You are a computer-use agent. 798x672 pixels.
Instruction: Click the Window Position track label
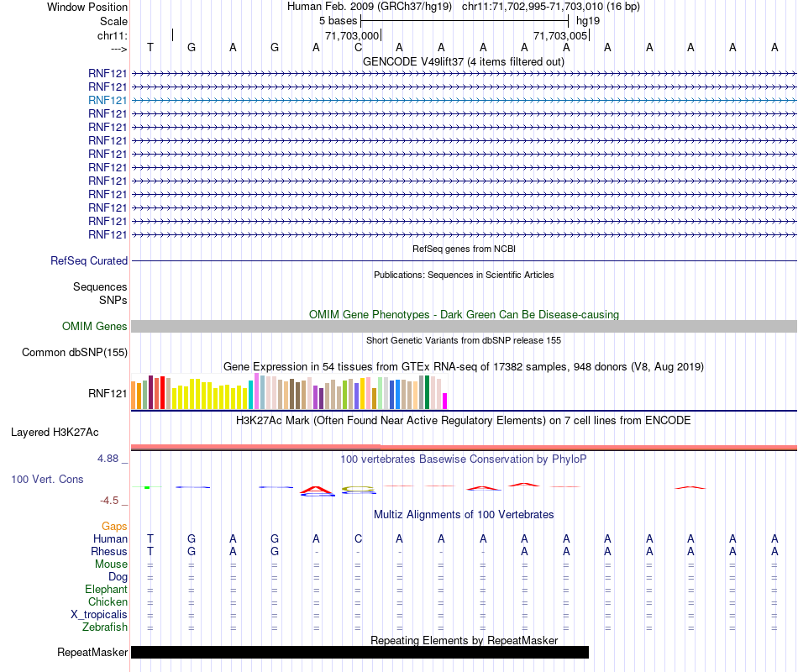pyautogui.click(x=87, y=7)
